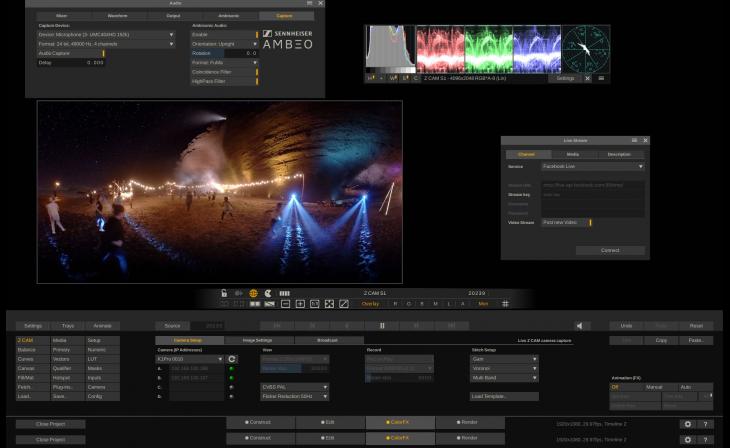Zoom in with the plus icon
Screen dimensions: 730x448
pyautogui.click(x=300, y=304)
